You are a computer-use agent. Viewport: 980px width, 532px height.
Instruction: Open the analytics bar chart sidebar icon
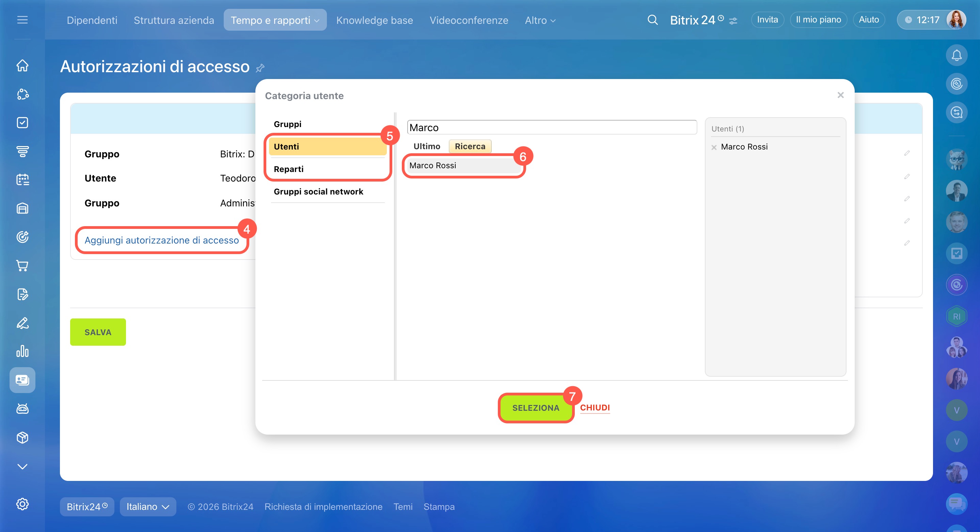tap(22, 351)
